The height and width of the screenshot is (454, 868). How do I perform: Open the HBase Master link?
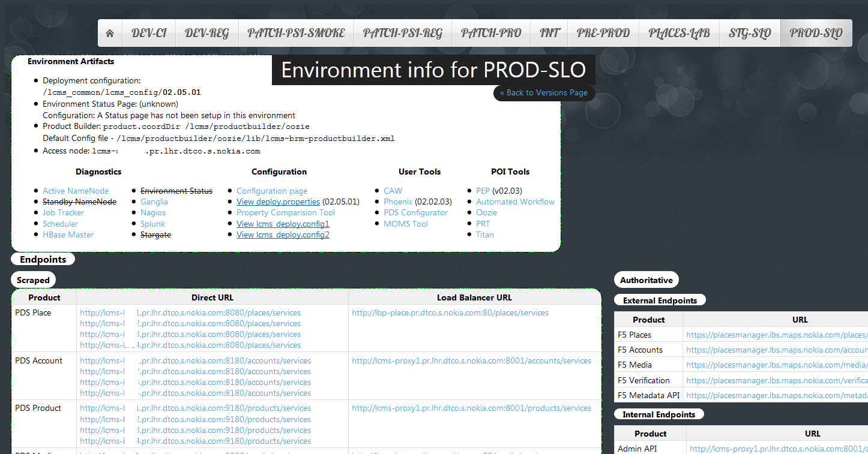pyautogui.click(x=68, y=234)
